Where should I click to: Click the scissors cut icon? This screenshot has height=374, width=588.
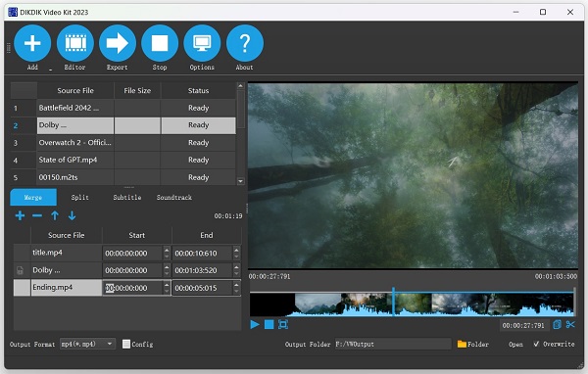click(x=570, y=324)
